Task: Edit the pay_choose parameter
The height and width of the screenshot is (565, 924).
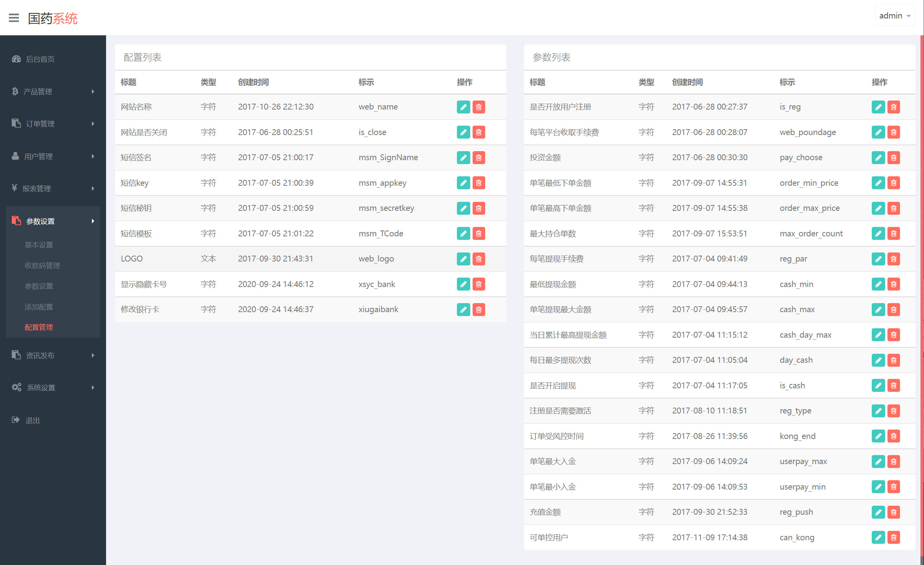Action: click(x=878, y=157)
